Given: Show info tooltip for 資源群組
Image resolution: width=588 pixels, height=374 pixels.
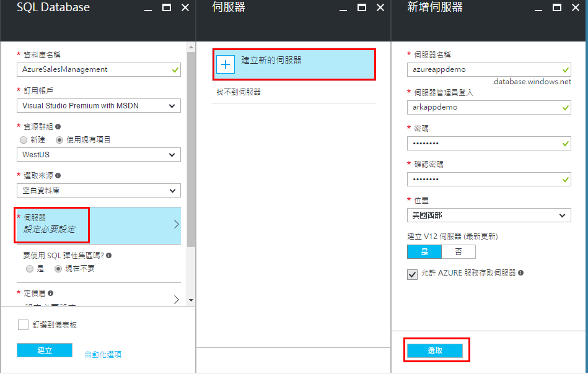Looking at the screenshot, I should coord(58,127).
